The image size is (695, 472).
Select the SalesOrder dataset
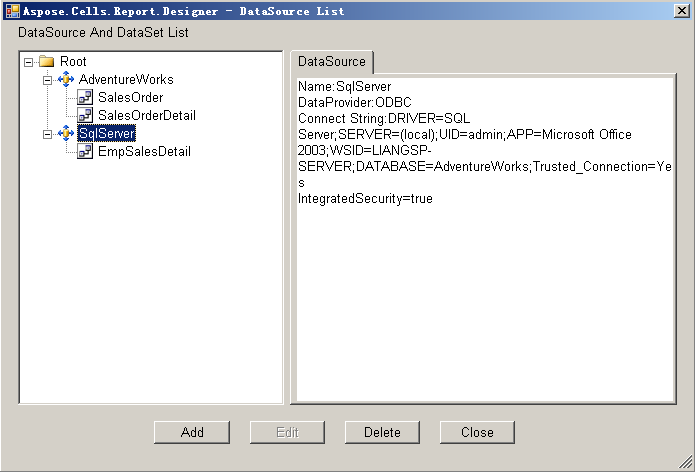130,97
